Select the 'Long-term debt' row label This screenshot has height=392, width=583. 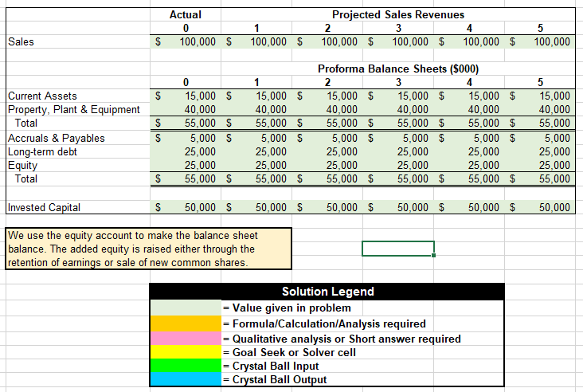coord(42,151)
